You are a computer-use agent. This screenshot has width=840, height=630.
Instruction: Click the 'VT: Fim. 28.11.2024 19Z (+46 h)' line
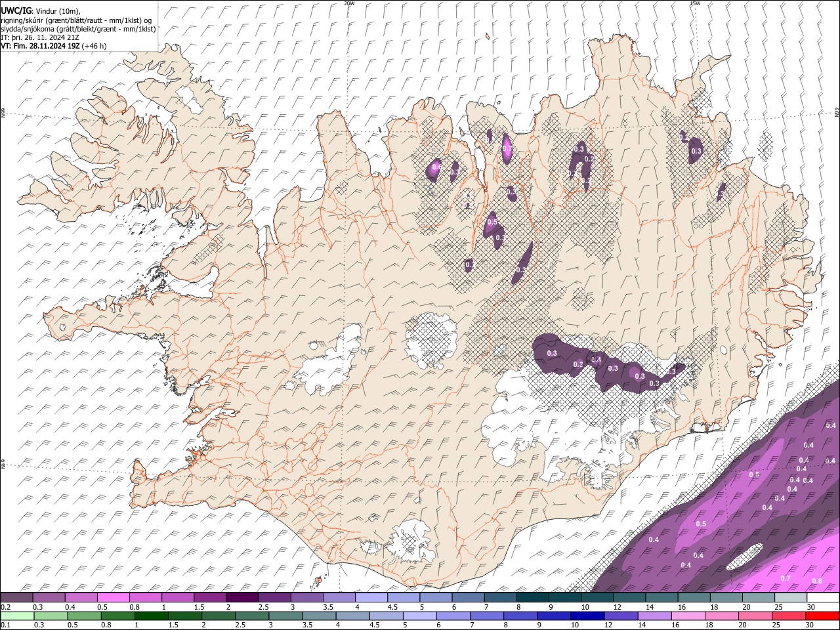[x=53, y=46]
